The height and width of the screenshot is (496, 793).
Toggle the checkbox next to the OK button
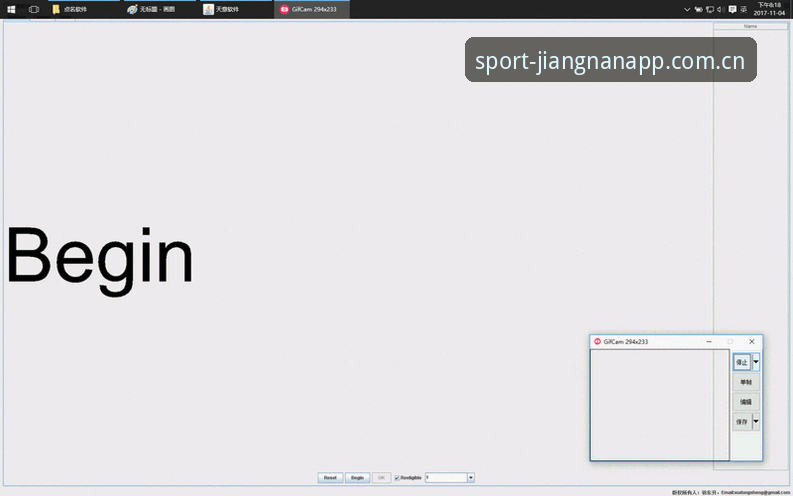point(397,477)
